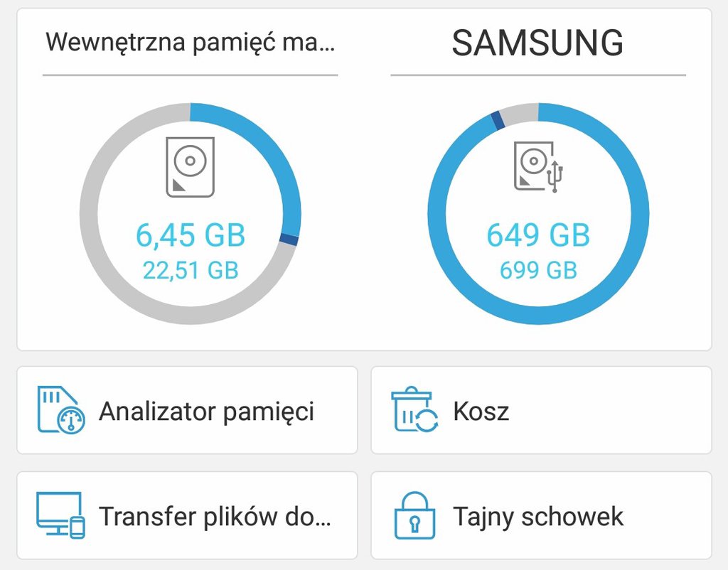Click the padlock secret vault icon
The height and width of the screenshot is (570, 728).
414,515
